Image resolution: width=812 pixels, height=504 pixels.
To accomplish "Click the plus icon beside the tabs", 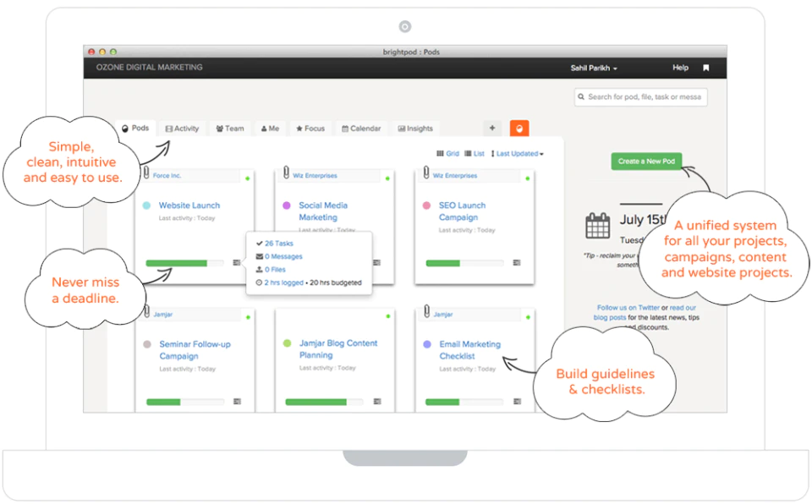I will [x=492, y=128].
